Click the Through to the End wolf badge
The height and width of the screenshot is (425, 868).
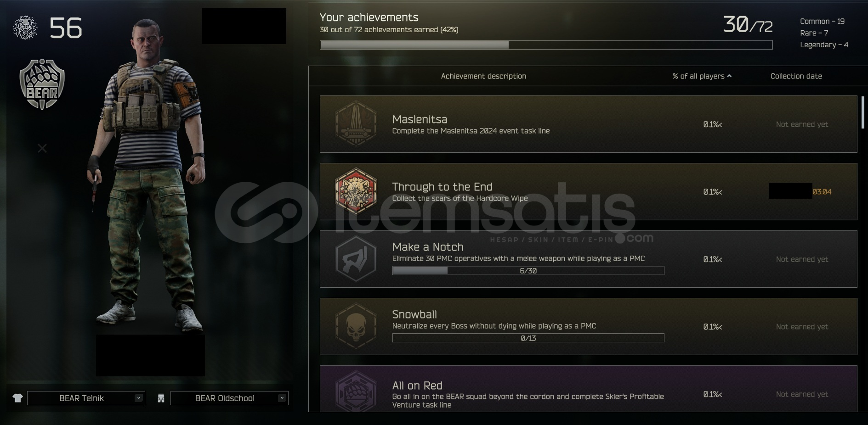coord(356,191)
